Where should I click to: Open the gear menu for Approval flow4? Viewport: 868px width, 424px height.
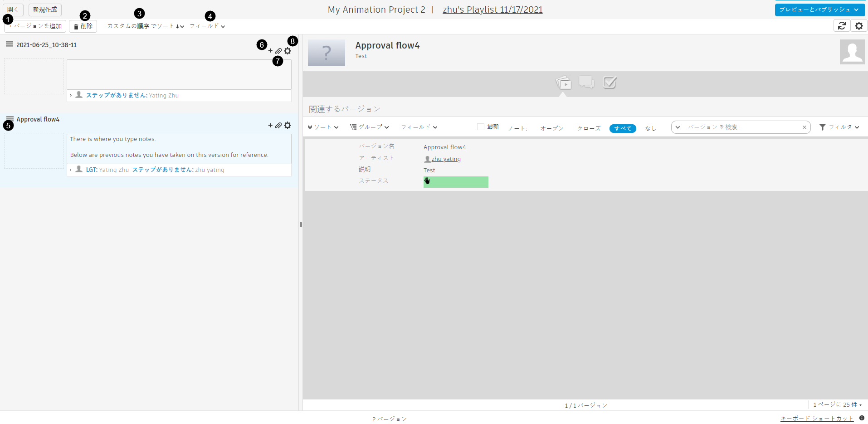coord(288,125)
